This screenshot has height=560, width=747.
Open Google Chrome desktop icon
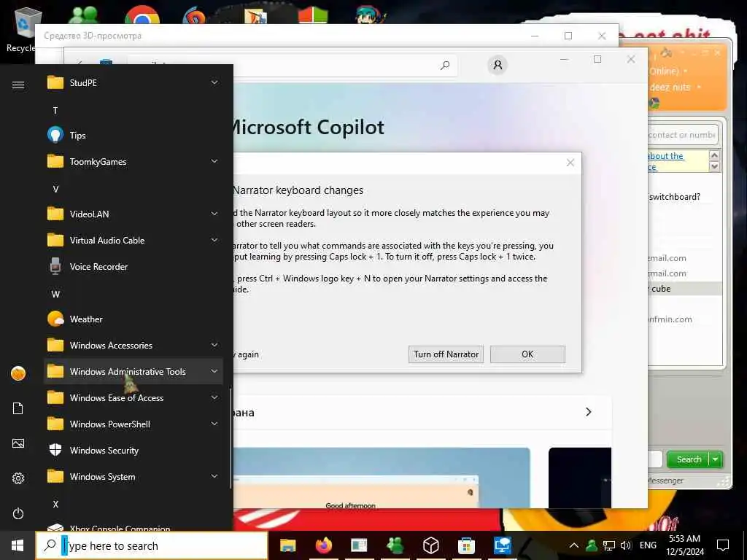[142, 15]
